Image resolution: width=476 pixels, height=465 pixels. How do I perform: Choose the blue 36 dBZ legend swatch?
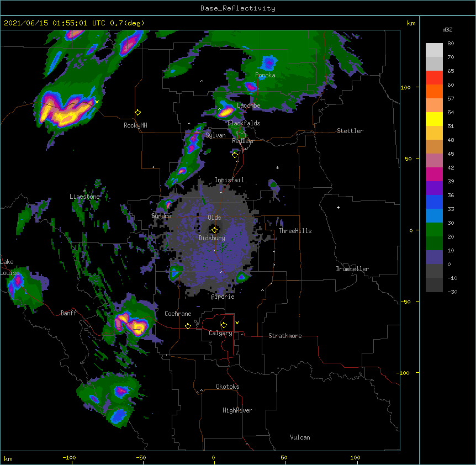[x=434, y=202]
